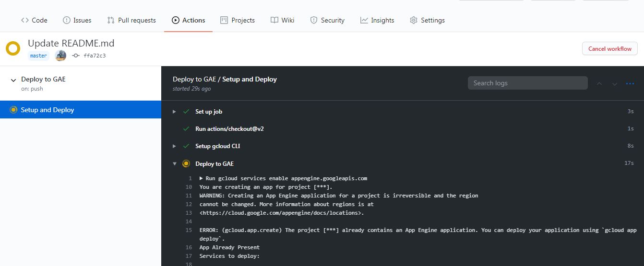This screenshot has height=266, width=644.
Task: Click the Projects board icon
Action: click(x=224, y=20)
